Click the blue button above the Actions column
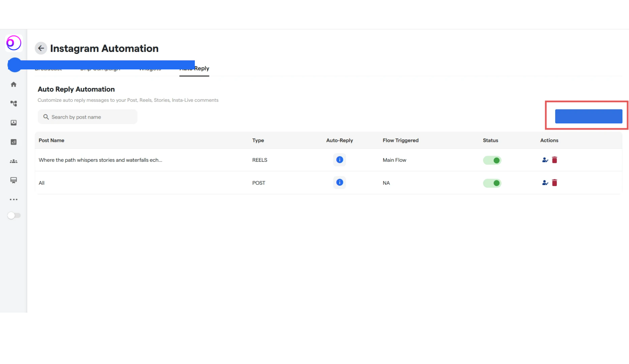629x364 pixels. coord(589,116)
